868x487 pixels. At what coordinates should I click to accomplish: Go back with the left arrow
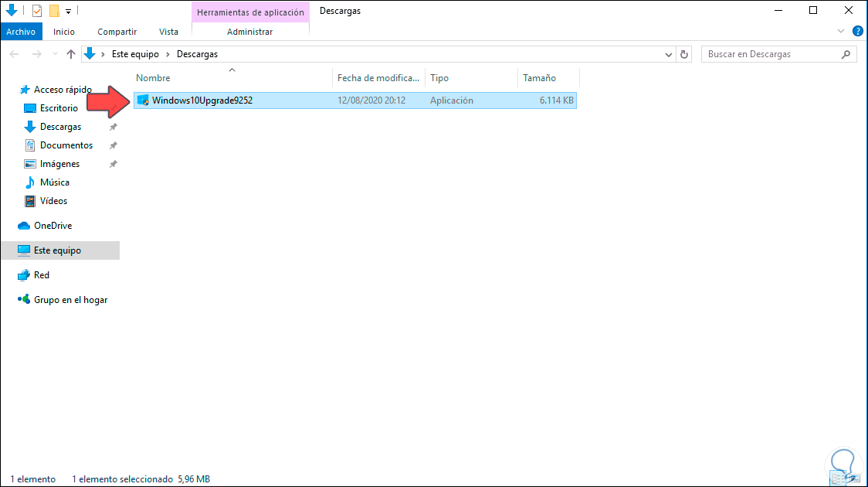click(15, 54)
